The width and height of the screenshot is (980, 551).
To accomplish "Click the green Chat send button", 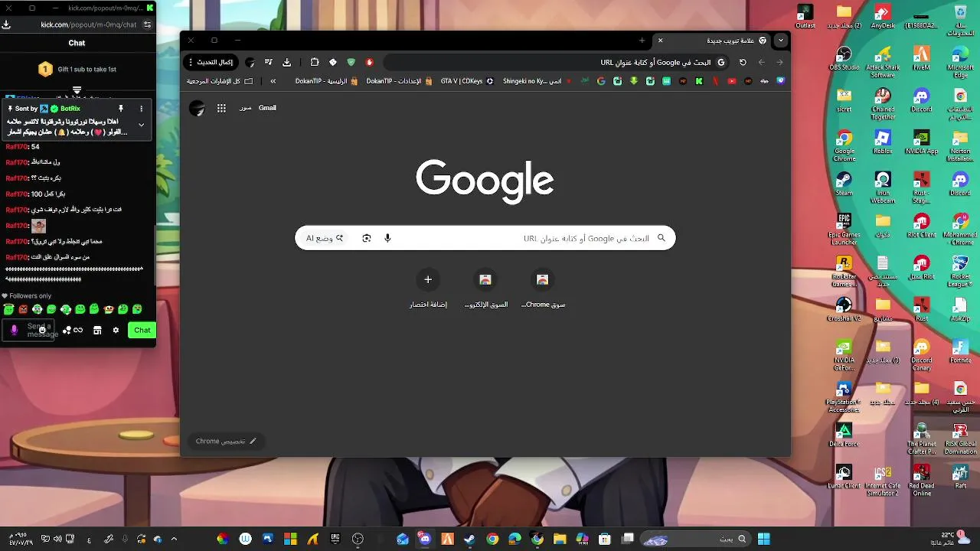I will pyautogui.click(x=142, y=330).
